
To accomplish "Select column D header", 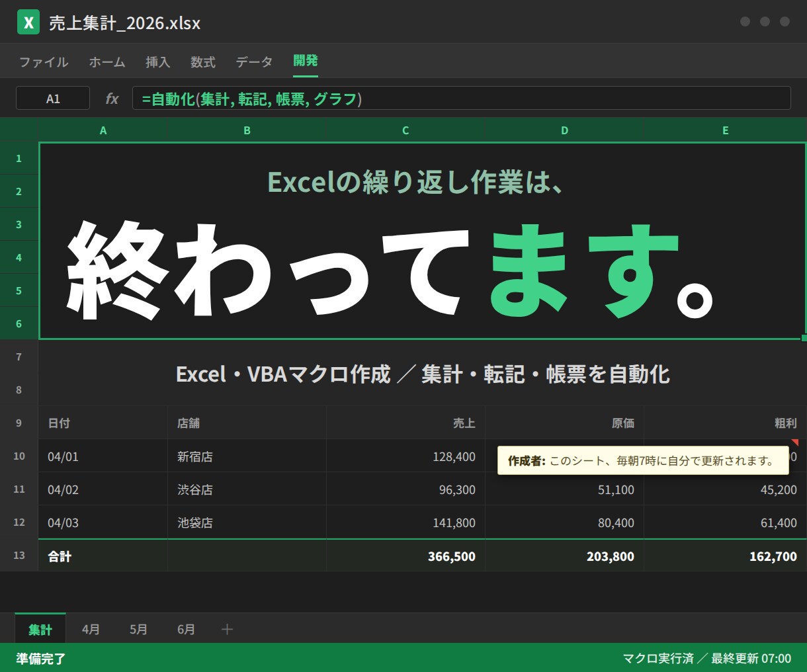I will pyautogui.click(x=564, y=130).
